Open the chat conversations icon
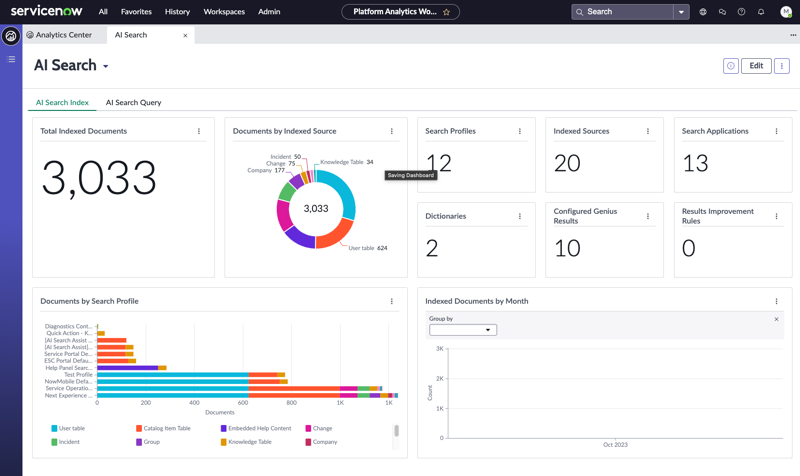The image size is (800, 476). (x=722, y=12)
